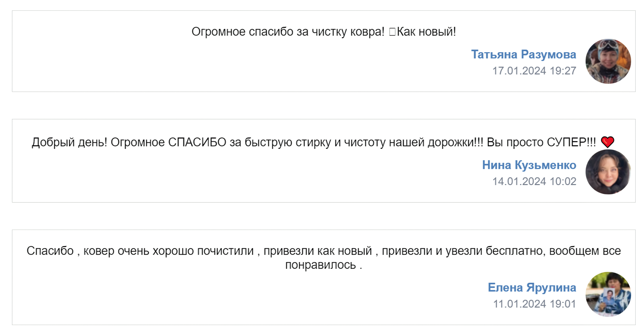Open Елена Ярулина's avatar picture
644x336 pixels.
click(x=608, y=294)
